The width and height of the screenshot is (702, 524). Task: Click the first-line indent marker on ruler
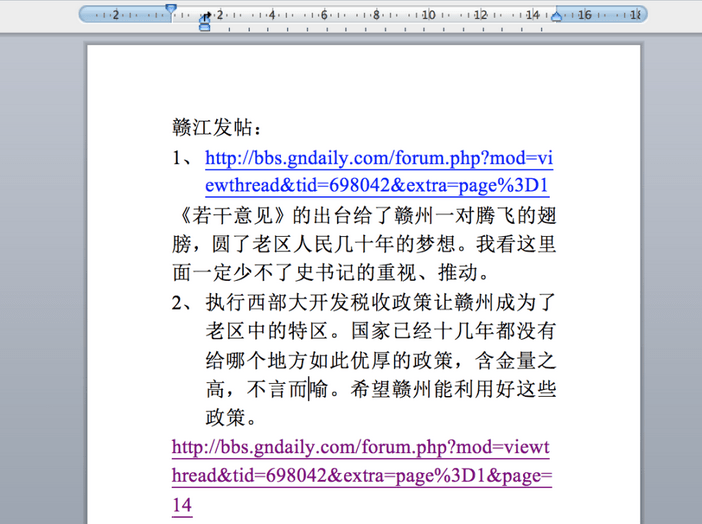click(x=171, y=9)
